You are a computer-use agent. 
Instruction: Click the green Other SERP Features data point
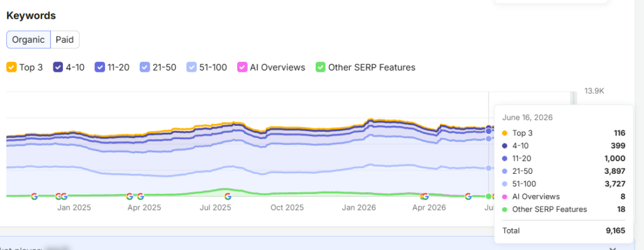tap(489, 196)
